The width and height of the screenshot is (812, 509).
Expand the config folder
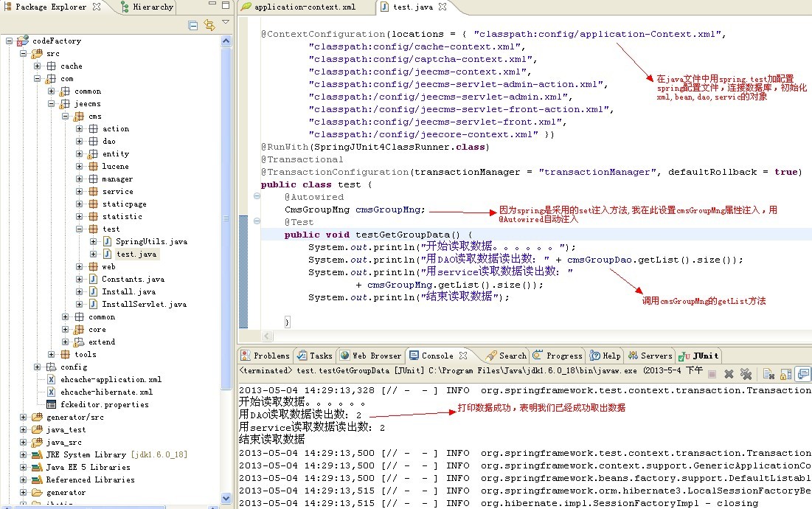pos(38,367)
